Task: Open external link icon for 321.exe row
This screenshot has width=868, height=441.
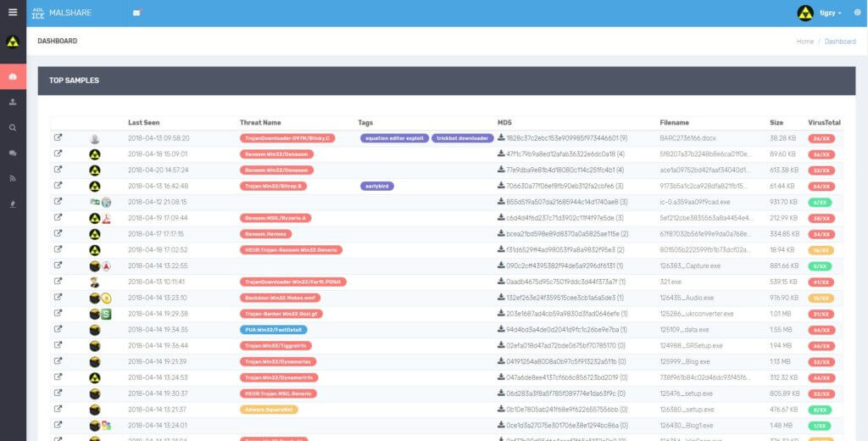Action: (x=58, y=282)
